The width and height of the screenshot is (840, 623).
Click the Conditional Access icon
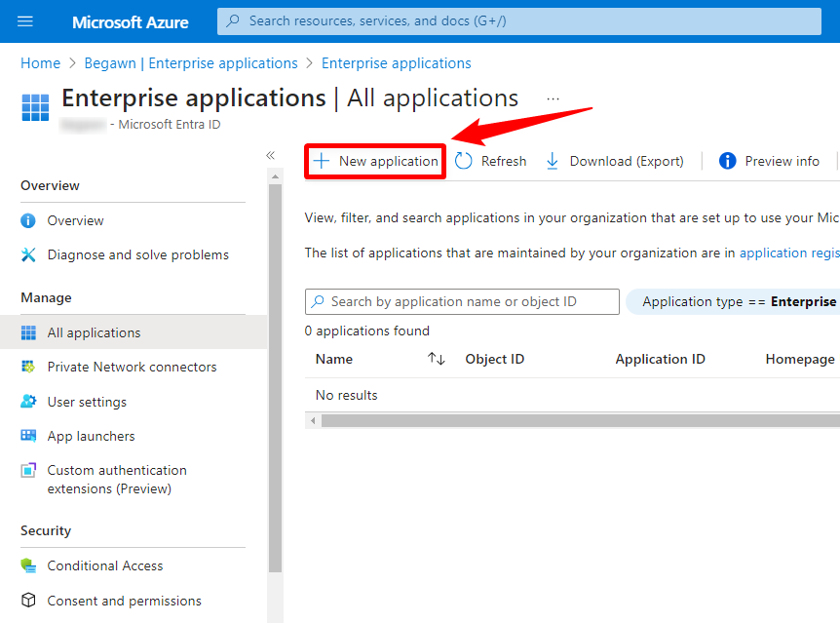tap(28, 565)
